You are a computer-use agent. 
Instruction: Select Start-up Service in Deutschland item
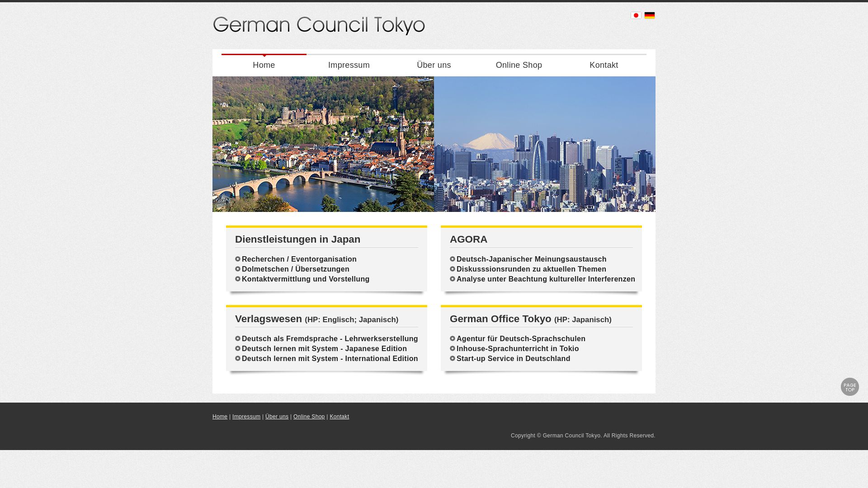pyautogui.click(x=513, y=359)
